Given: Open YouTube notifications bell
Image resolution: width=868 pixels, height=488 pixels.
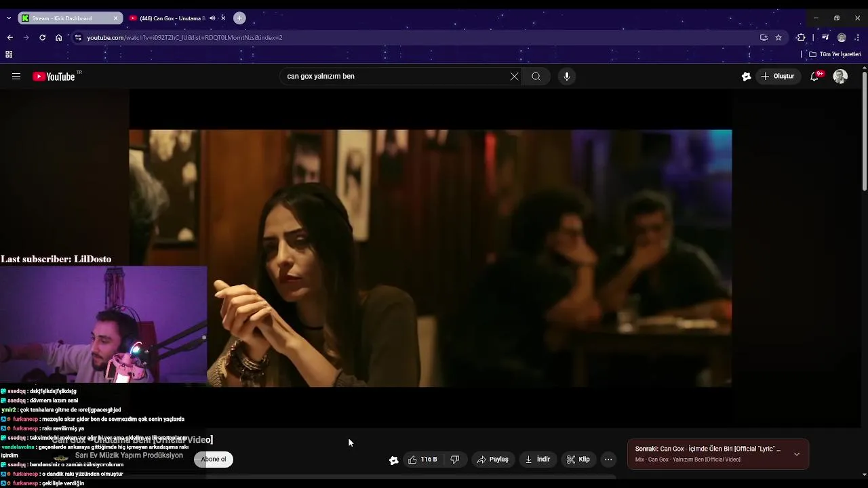Looking at the screenshot, I should point(815,77).
